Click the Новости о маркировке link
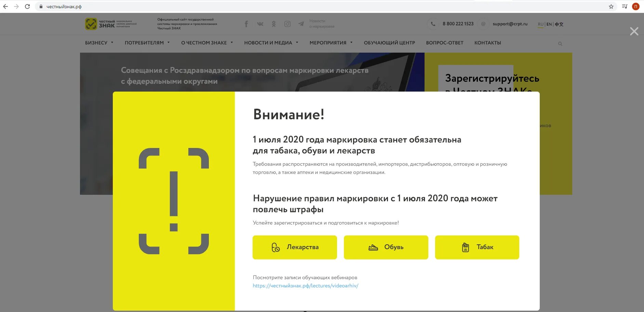The height and width of the screenshot is (312, 644). pyautogui.click(x=322, y=24)
